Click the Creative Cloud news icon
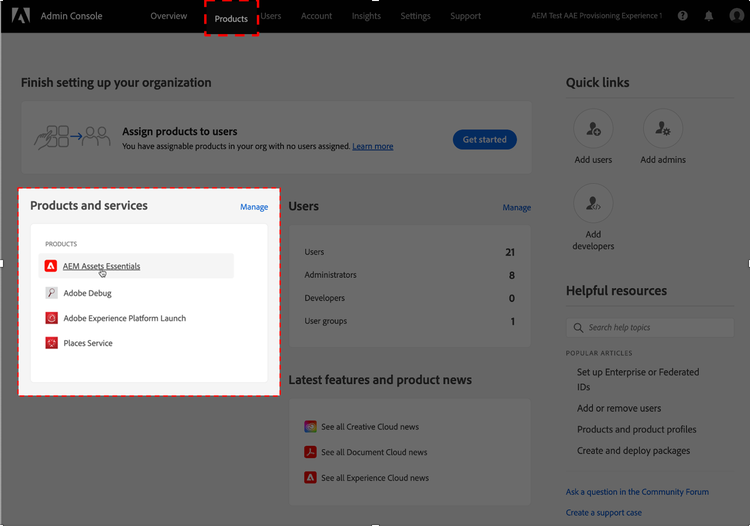This screenshot has width=750, height=526. tap(310, 427)
